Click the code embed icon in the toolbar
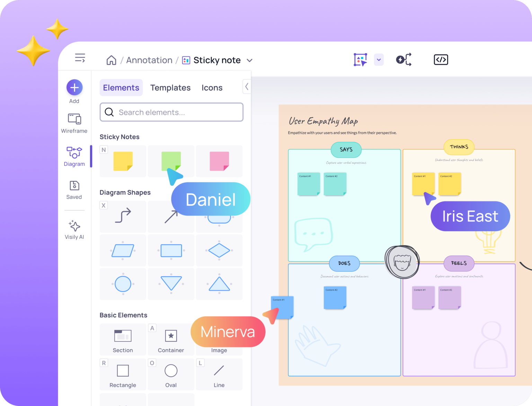 pyautogui.click(x=441, y=59)
